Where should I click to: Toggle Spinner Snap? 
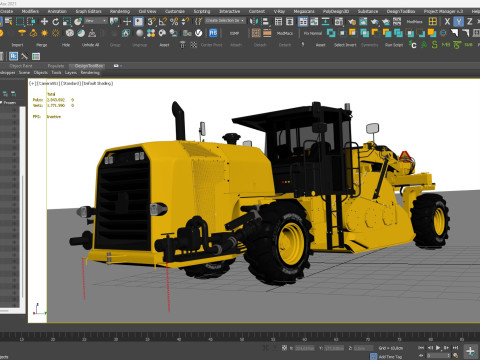coord(185,22)
